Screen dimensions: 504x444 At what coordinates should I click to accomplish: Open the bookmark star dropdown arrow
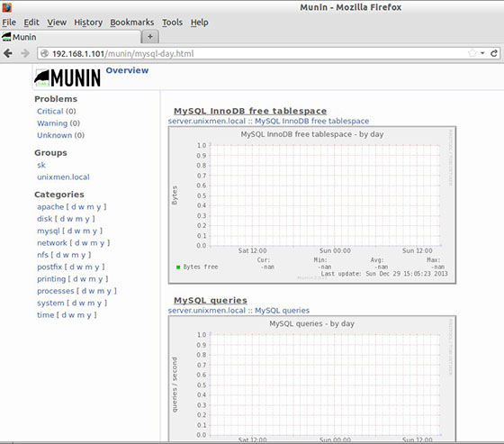482,53
